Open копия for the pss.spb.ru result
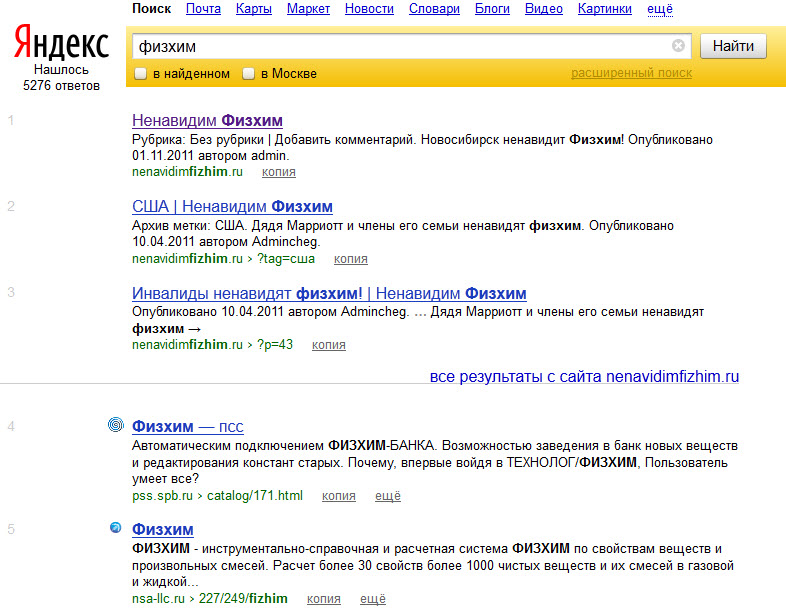786x608 pixels. [339, 496]
